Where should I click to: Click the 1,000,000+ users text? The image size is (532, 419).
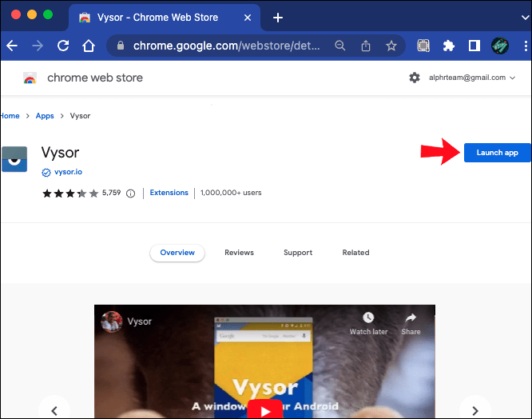pos(231,193)
